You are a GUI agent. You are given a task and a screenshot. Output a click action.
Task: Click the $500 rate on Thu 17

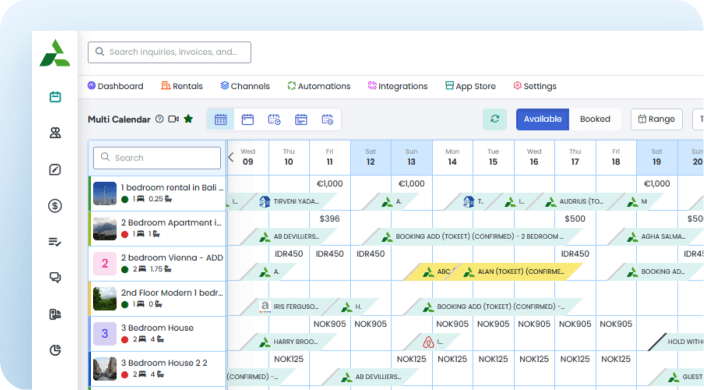(575, 219)
